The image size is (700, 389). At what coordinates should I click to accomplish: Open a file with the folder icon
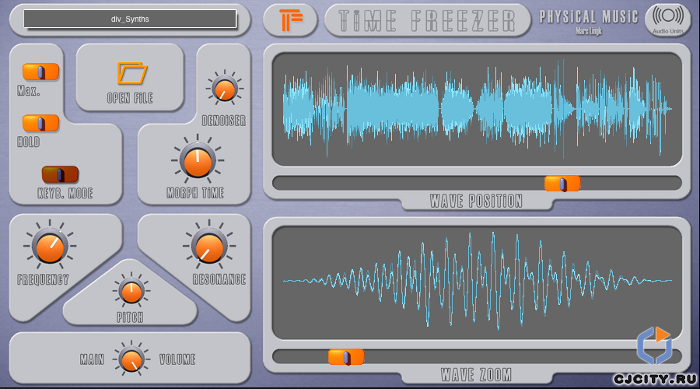coord(132,73)
